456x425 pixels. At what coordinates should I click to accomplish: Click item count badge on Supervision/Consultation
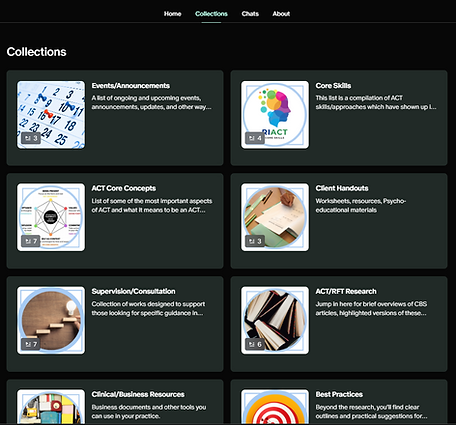coord(31,344)
